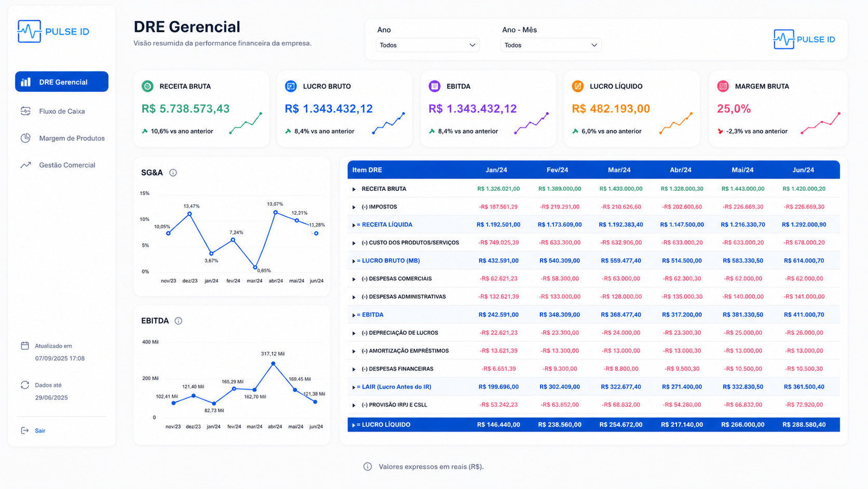Viewport: 868px width, 489px height.
Task: Click the Margem Bruta pink sparkline
Action: (x=821, y=123)
